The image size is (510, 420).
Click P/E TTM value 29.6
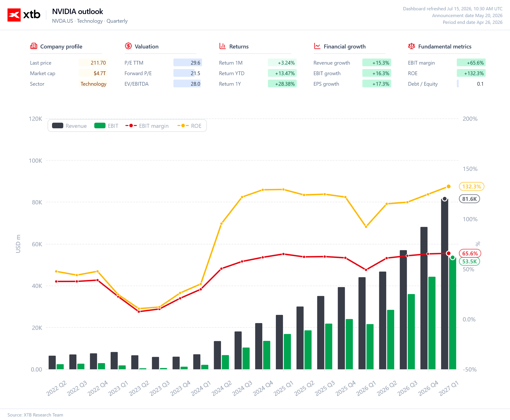click(x=188, y=63)
